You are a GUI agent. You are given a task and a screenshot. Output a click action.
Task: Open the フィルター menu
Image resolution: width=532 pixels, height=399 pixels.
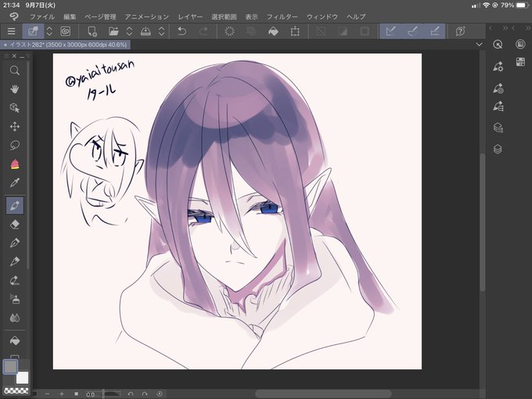282,17
